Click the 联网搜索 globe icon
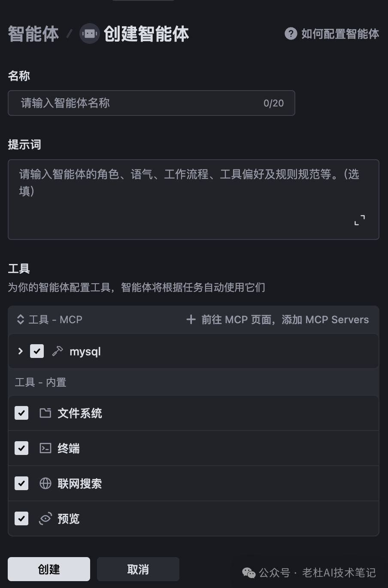Viewport: 388px width, 588px height. (45, 484)
